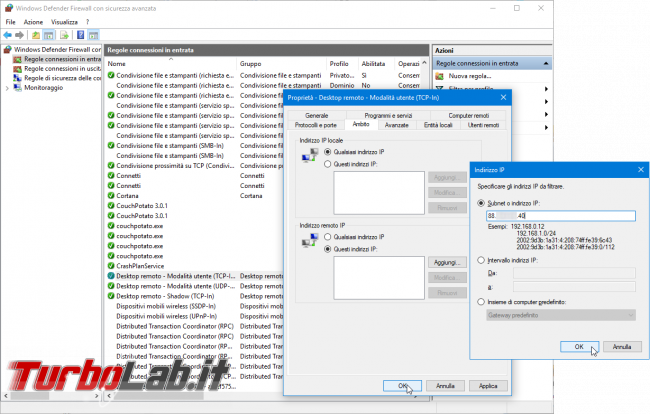Click green check icon beside Desktop remoto Shadow rule
Viewport: 650px width, 414px height.
tap(111, 296)
